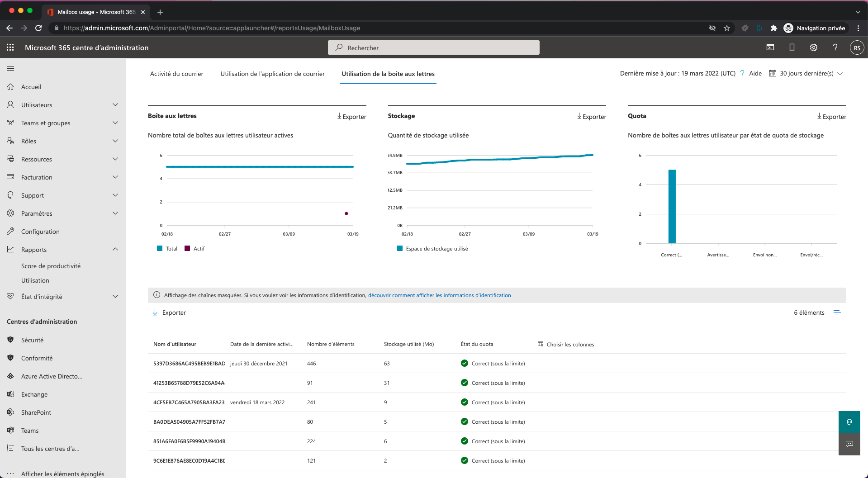Click the Conformité shield icon

10,358
